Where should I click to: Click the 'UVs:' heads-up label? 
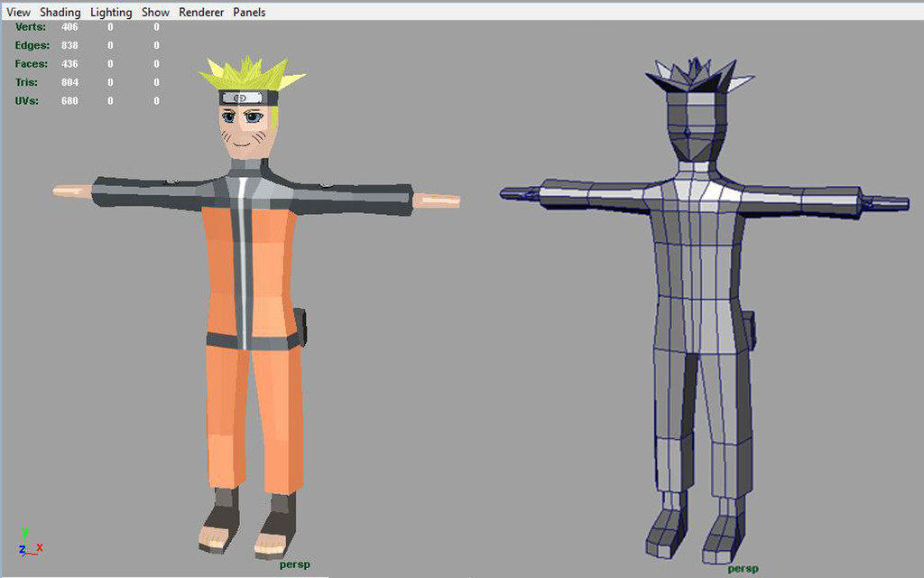[x=26, y=101]
